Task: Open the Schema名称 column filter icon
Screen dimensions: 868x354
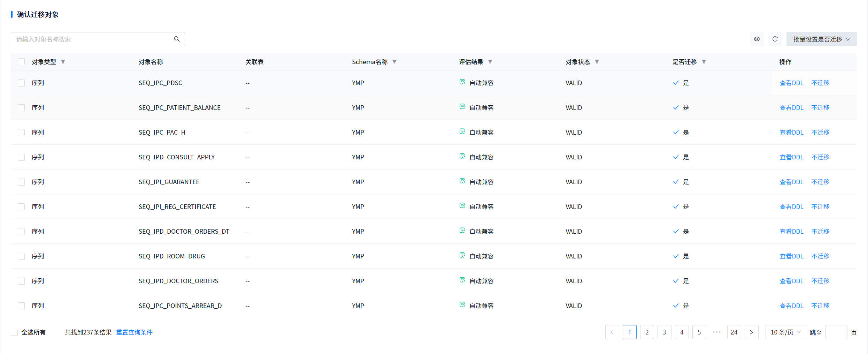Action: click(394, 62)
